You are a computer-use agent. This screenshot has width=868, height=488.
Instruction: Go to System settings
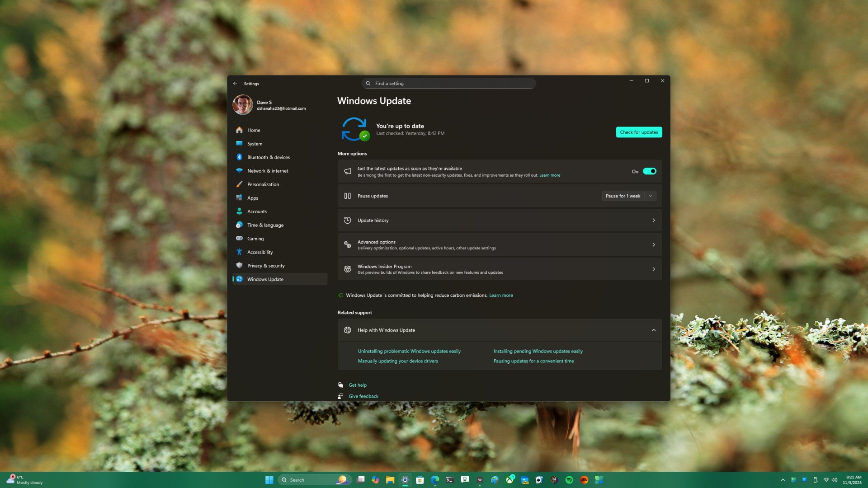280,144
